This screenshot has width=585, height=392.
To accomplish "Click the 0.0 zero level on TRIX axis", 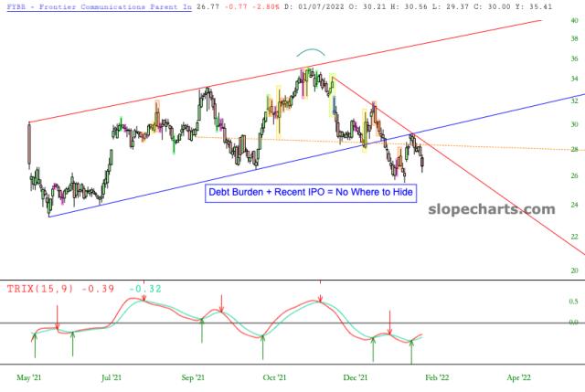I will coord(573,323).
